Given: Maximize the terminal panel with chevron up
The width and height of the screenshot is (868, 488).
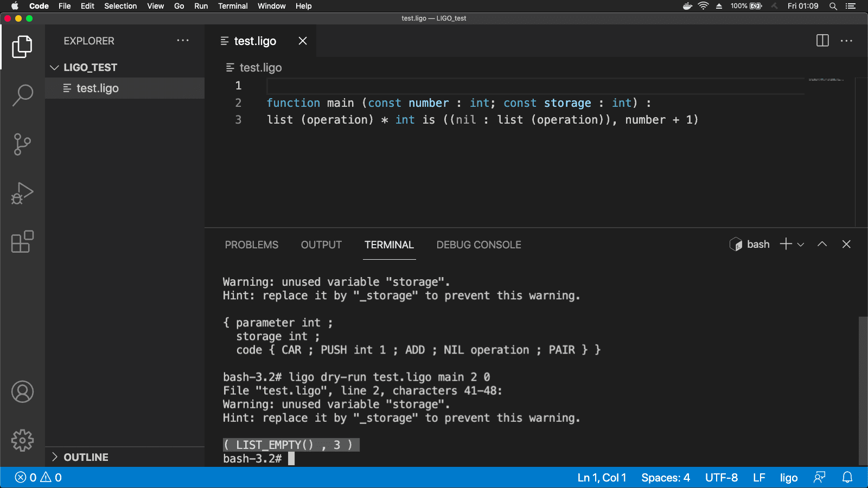Looking at the screenshot, I should tap(822, 245).
